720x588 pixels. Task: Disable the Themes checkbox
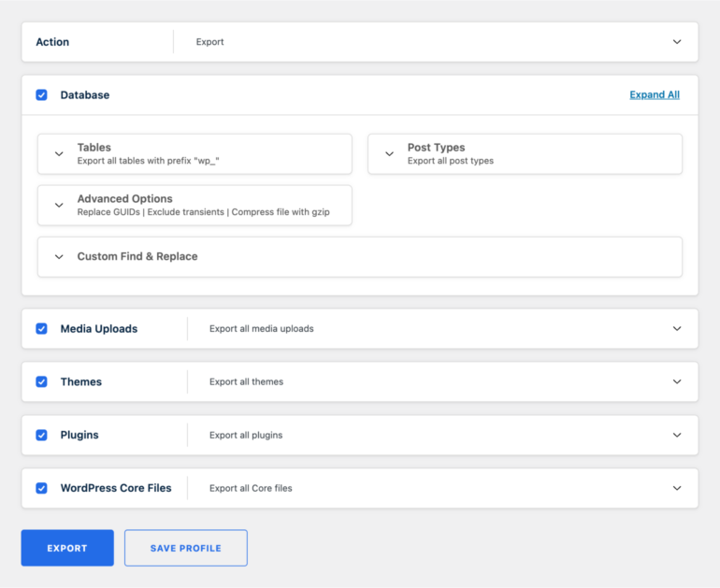tap(41, 382)
